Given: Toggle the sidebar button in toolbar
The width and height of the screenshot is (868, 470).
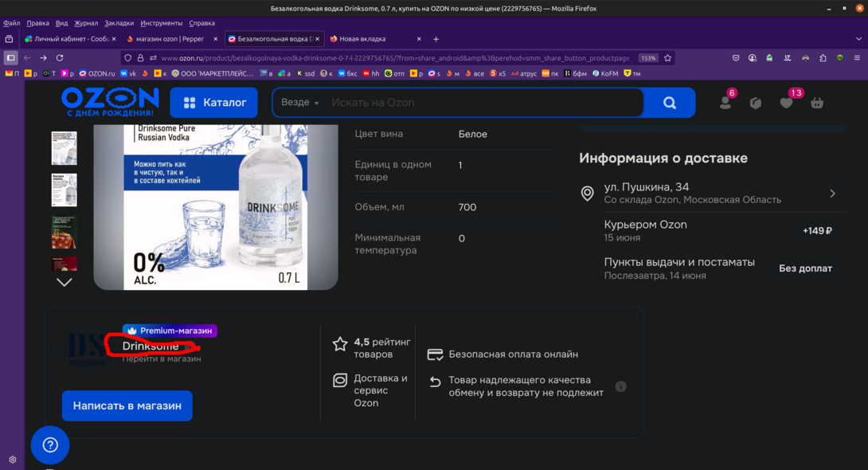Looking at the screenshot, I should pos(10,57).
